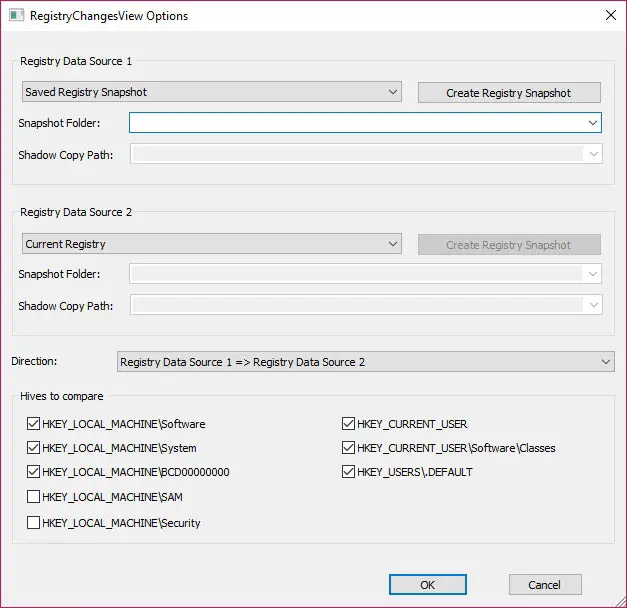Check the HKEY_LOCAL_MACHINE\Security hive
627x608 pixels.
point(34,522)
